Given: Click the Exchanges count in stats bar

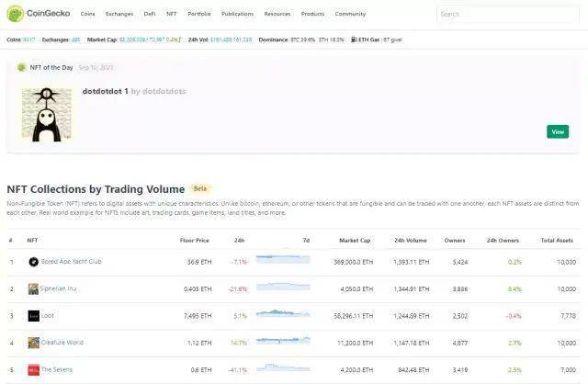Looking at the screenshot, I should pyautogui.click(x=75, y=40).
